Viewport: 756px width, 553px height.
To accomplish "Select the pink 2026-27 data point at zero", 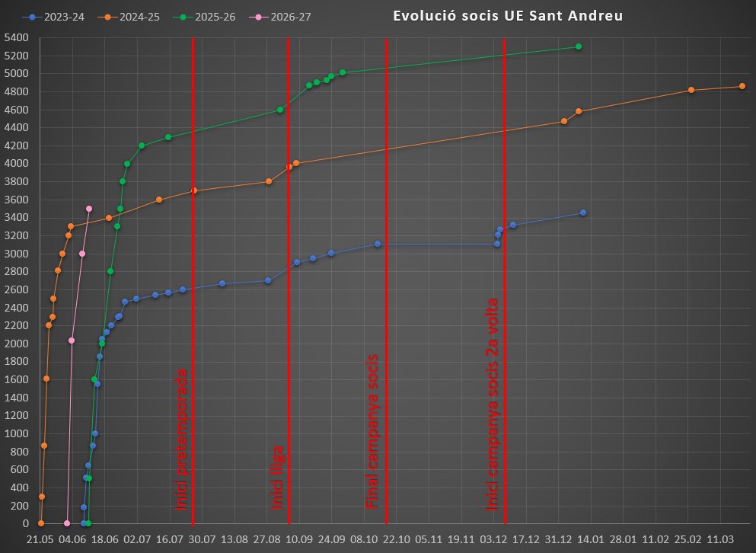I will [x=67, y=523].
